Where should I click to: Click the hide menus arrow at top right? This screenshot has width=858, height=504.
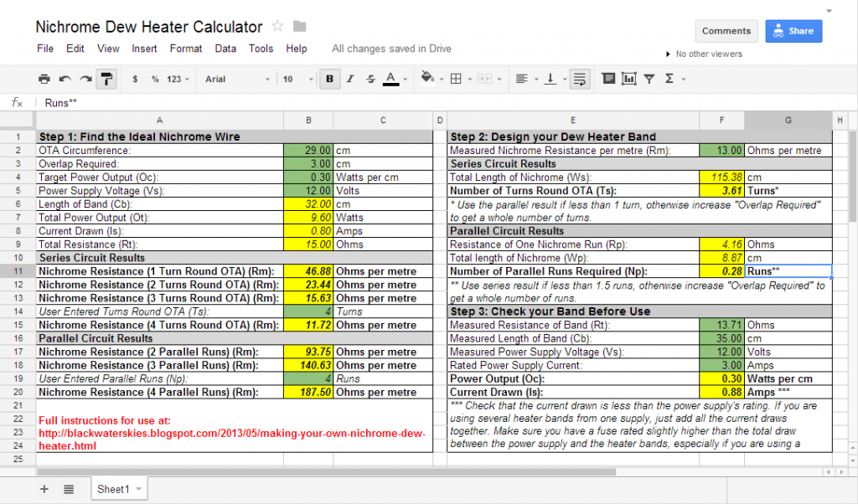(x=829, y=11)
